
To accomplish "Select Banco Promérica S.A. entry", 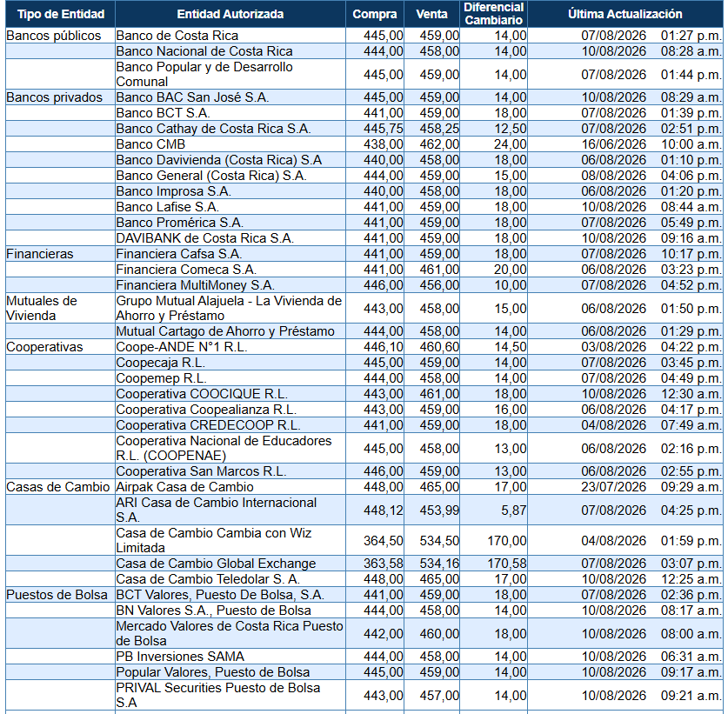I will 180,223.
